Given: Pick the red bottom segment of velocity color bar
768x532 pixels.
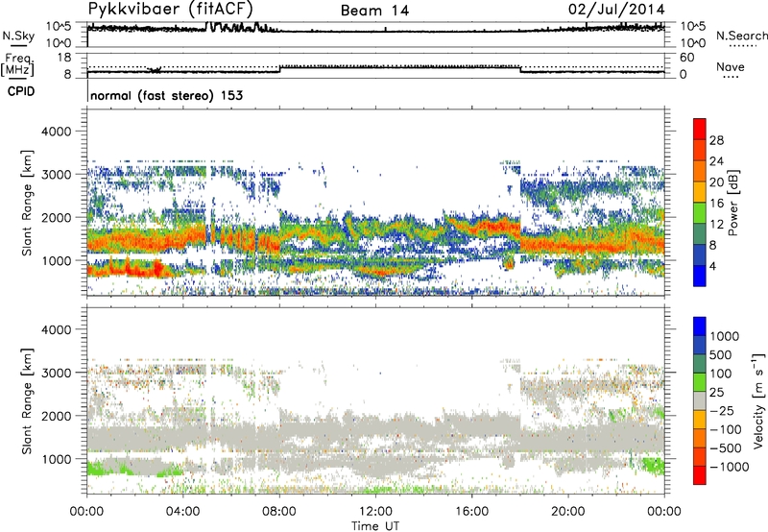Looking at the screenshot, I should pos(700,475).
